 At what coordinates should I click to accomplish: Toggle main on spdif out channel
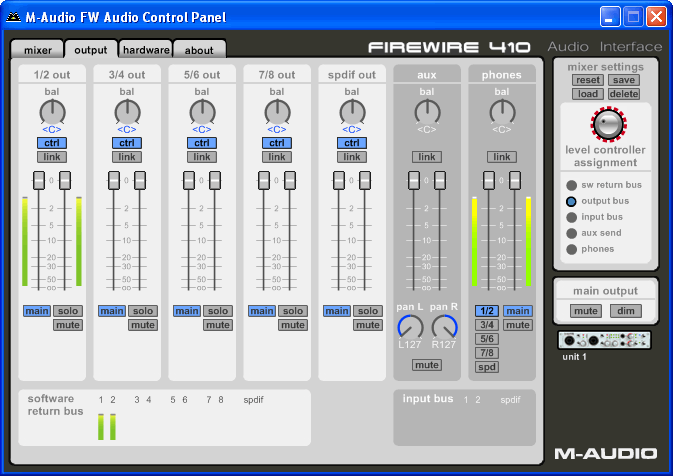[336, 311]
